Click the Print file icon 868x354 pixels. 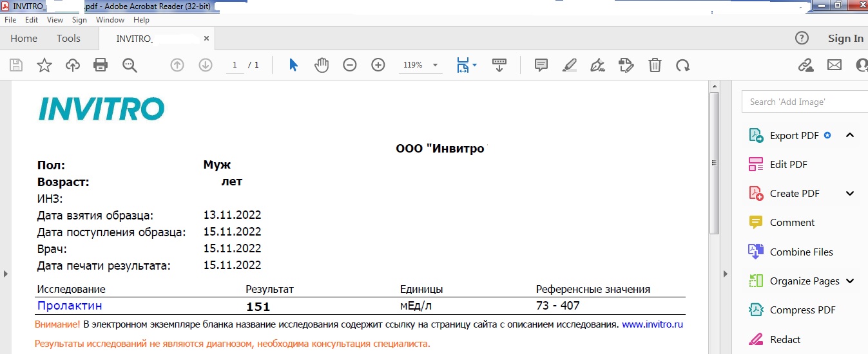101,65
